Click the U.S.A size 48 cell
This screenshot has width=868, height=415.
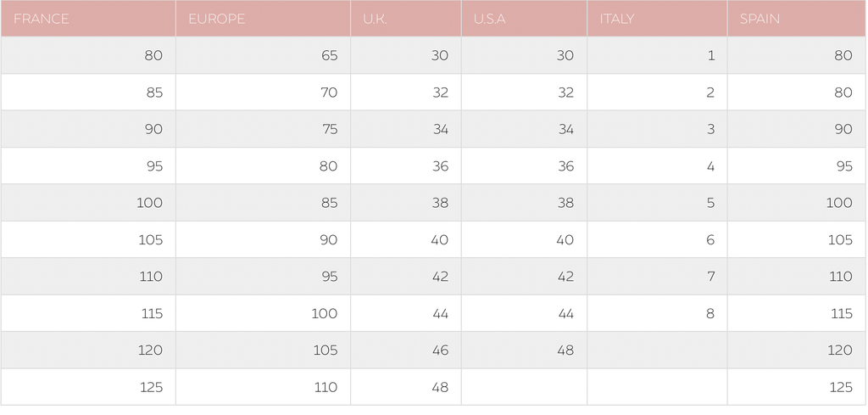565,350
